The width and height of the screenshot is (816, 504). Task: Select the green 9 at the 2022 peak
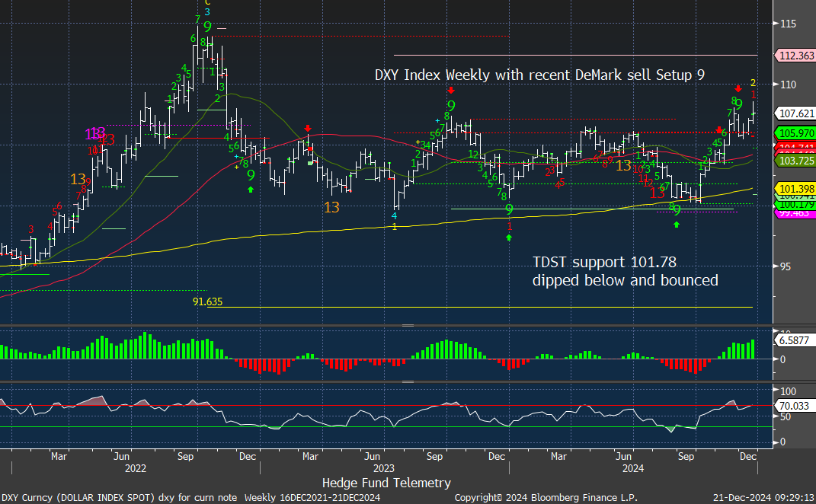click(x=208, y=27)
